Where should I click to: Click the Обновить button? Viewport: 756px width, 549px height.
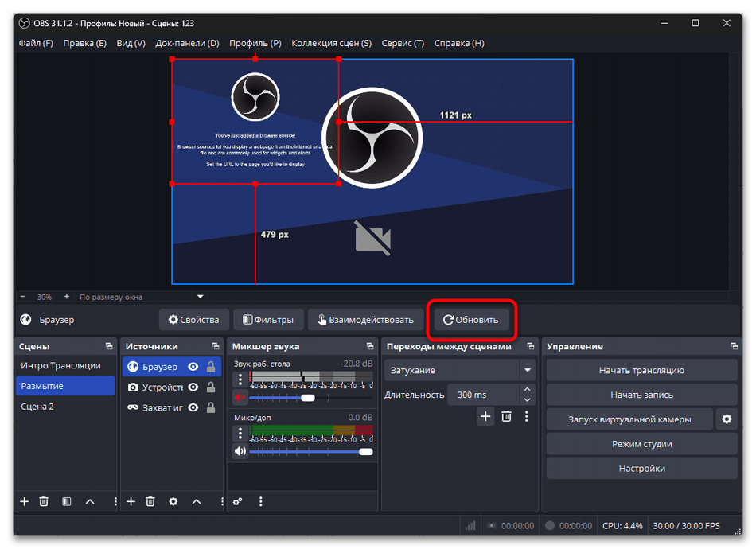(x=471, y=320)
